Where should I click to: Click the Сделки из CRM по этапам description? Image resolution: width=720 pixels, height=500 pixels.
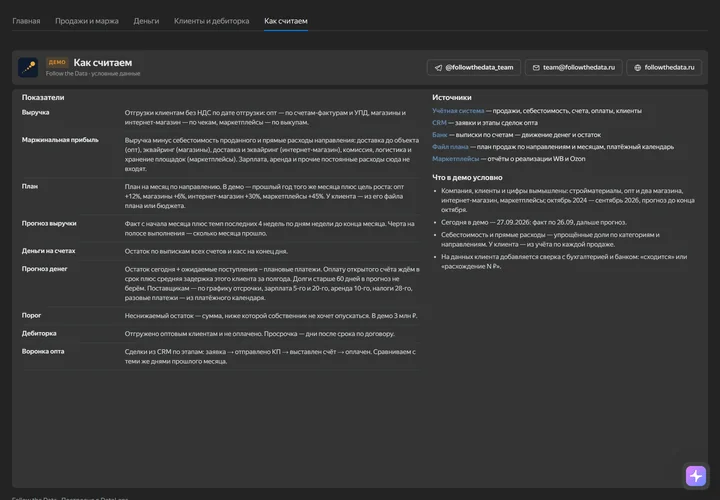pos(270,356)
